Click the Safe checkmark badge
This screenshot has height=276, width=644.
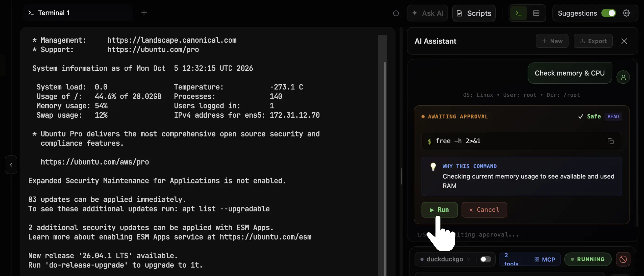pos(589,117)
